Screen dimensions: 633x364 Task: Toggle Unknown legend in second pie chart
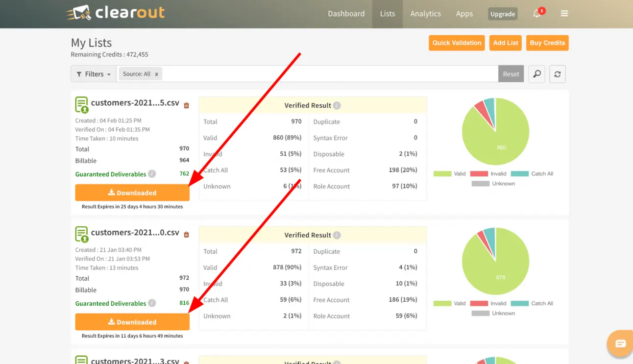(x=493, y=314)
